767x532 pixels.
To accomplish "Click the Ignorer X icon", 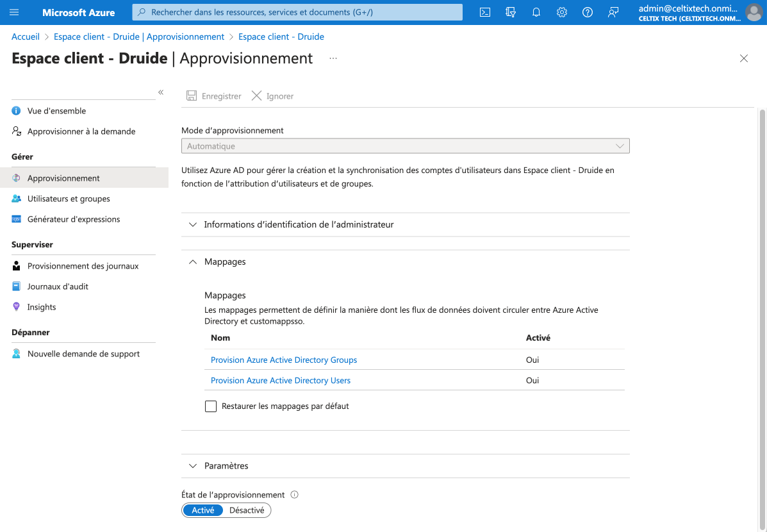I will coord(256,96).
